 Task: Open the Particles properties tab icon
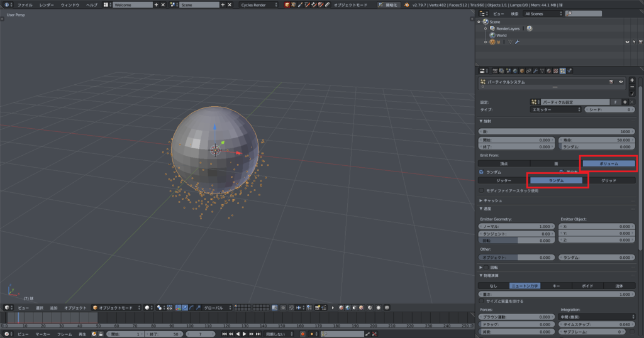tap(563, 71)
